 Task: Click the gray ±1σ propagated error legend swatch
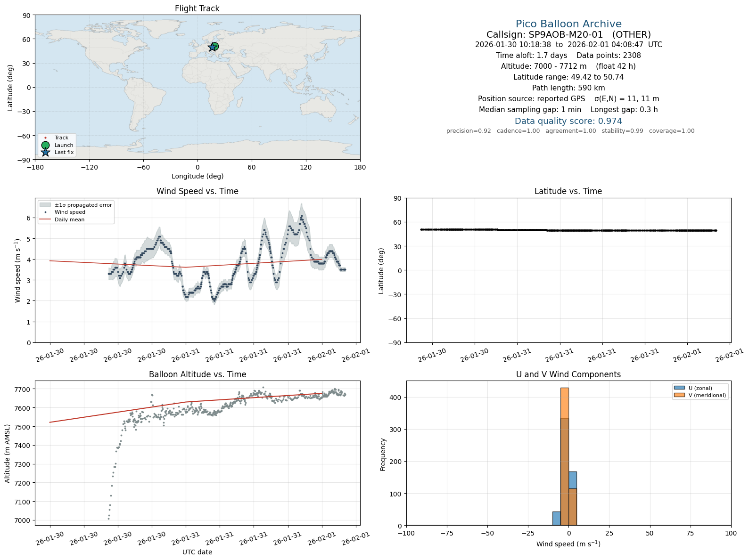pos(45,205)
